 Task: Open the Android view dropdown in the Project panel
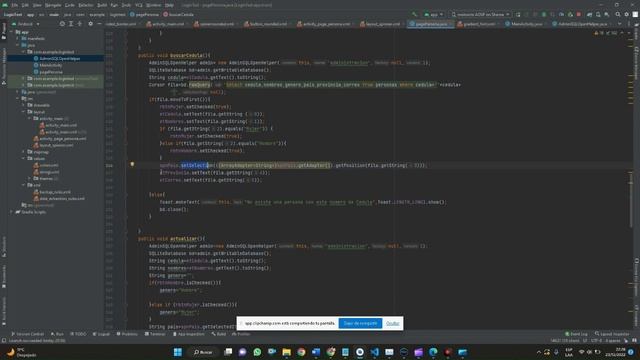27,24
